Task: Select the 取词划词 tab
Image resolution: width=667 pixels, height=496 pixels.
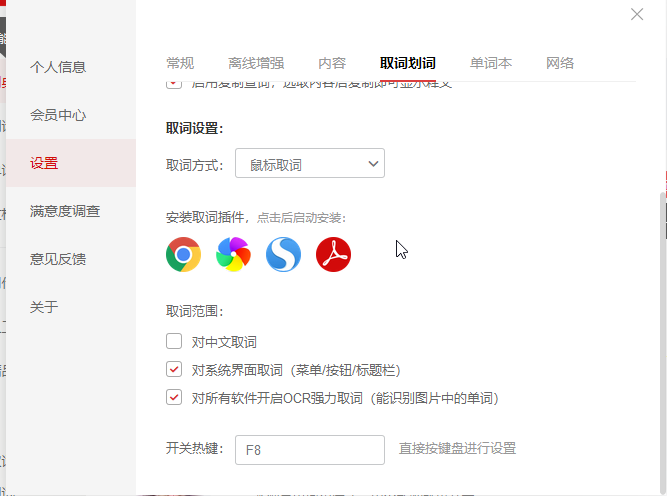Action: click(x=408, y=63)
